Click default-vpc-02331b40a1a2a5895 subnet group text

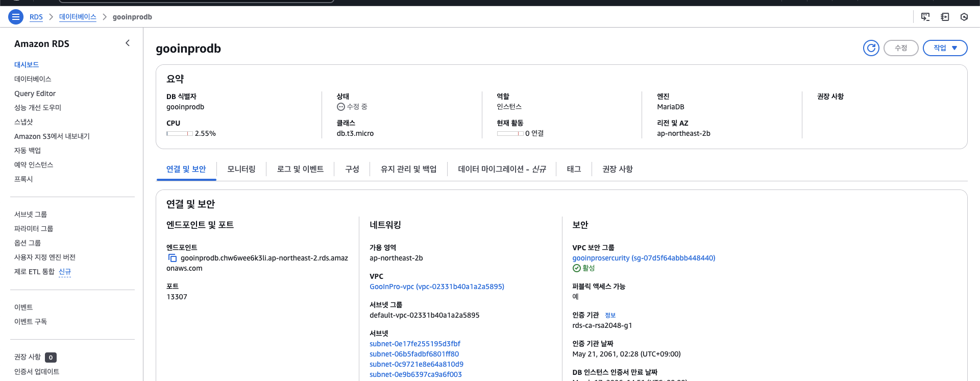point(425,315)
